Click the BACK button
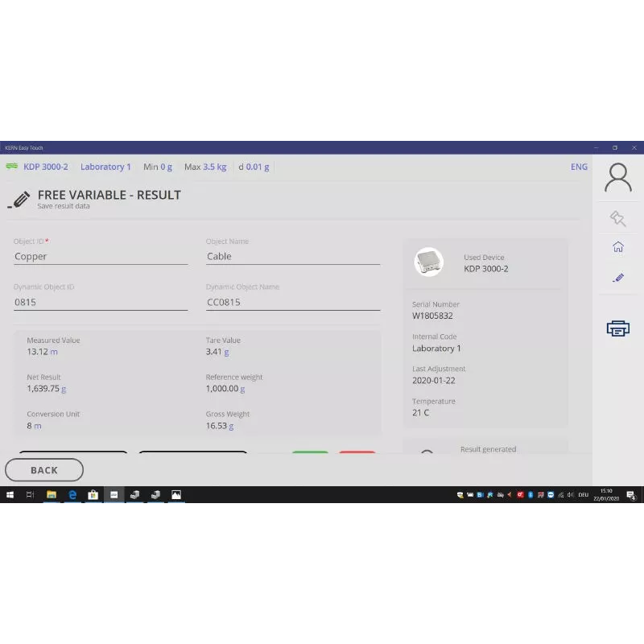Image resolution: width=644 pixels, height=644 pixels. (x=44, y=470)
